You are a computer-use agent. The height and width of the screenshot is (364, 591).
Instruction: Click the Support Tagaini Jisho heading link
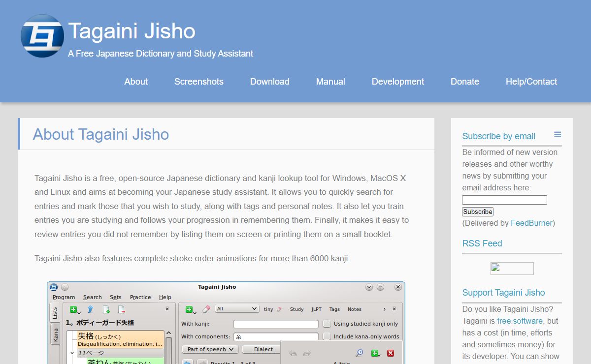pyautogui.click(x=503, y=293)
